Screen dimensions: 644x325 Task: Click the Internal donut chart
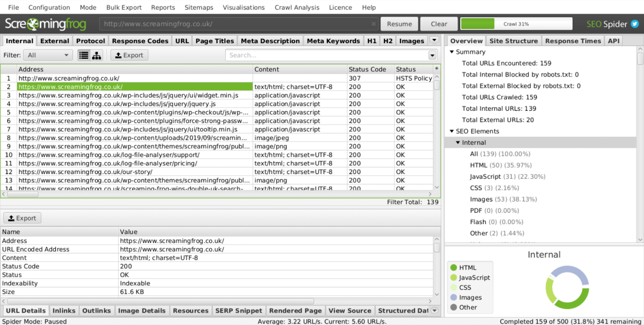pyautogui.click(x=568, y=287)
